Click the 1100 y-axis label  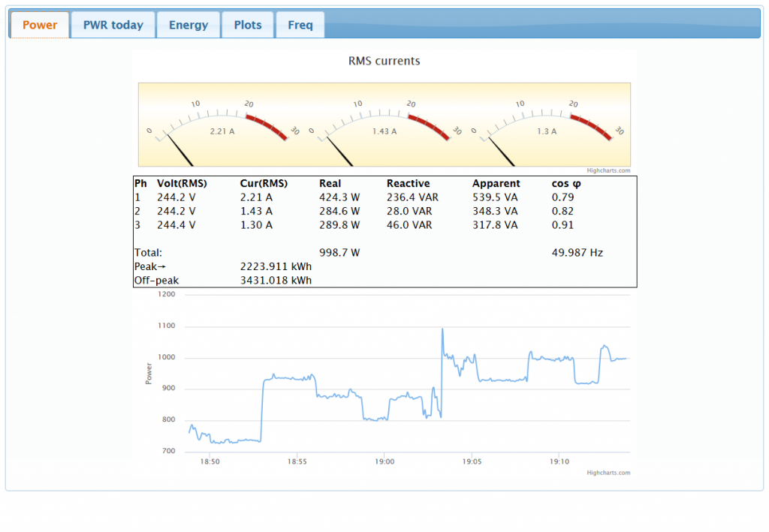pyautogui.click(x=167, y=326)
